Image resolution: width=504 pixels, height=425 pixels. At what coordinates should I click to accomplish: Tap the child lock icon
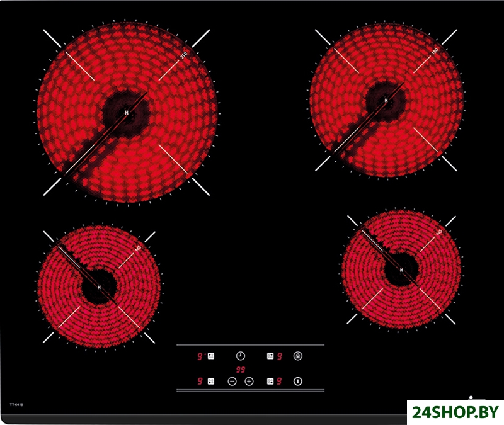[x=298, y=356]
